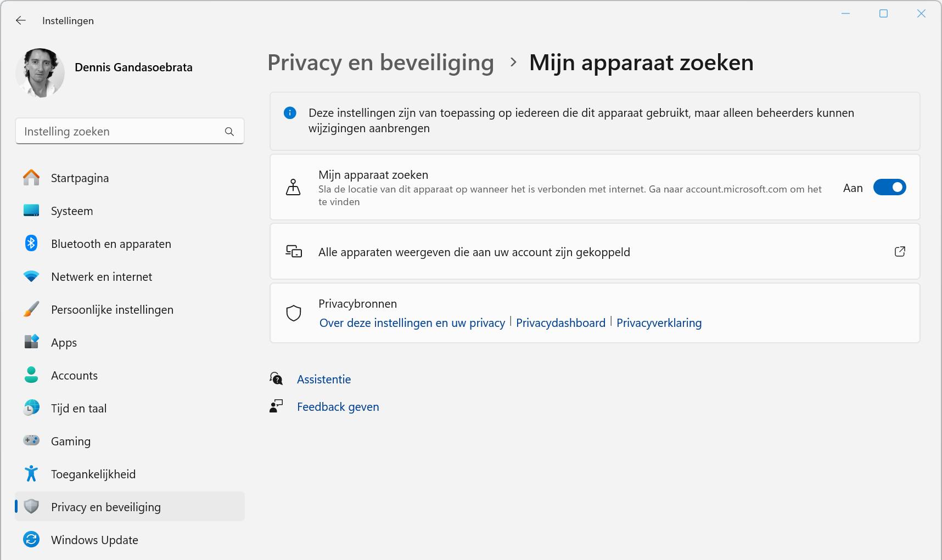Click the back arrow in Instellingen

click(21, 20)
